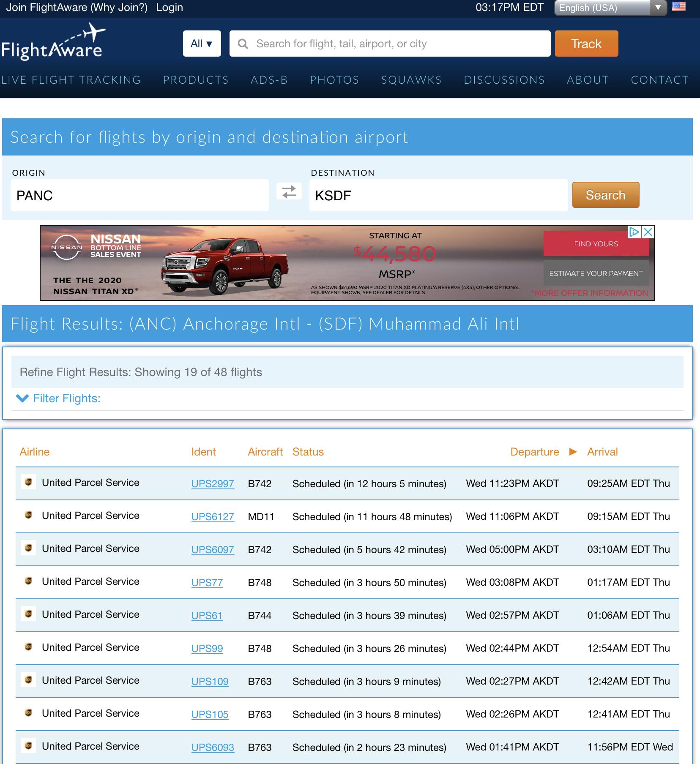Sort results by Arrival column
Viewport: 700px width, 764px height.
click(602, 452)
